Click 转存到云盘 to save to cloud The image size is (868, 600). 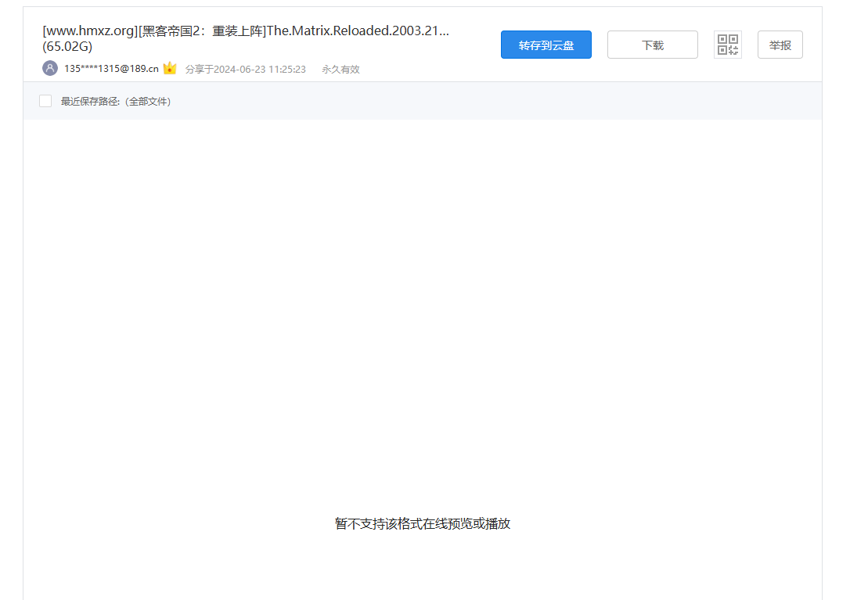pos(546,45)
